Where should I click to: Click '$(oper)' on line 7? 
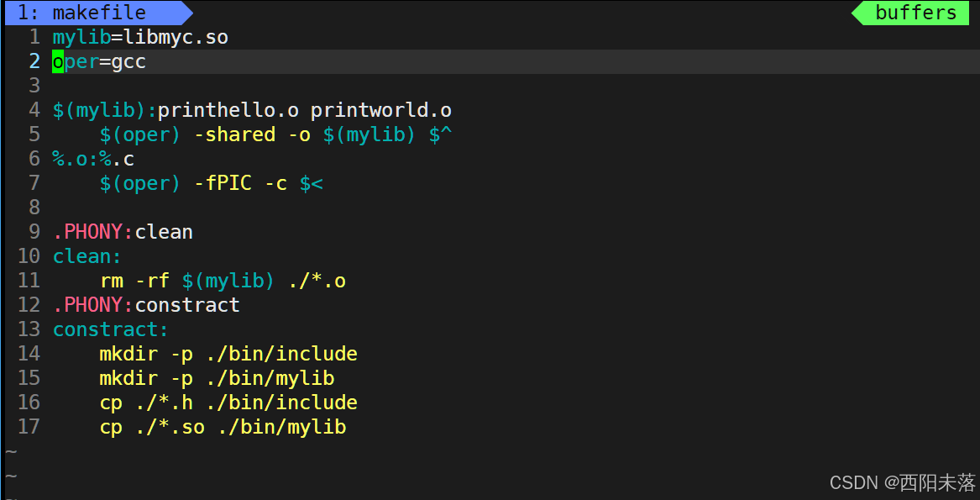(x=140, y=183)
